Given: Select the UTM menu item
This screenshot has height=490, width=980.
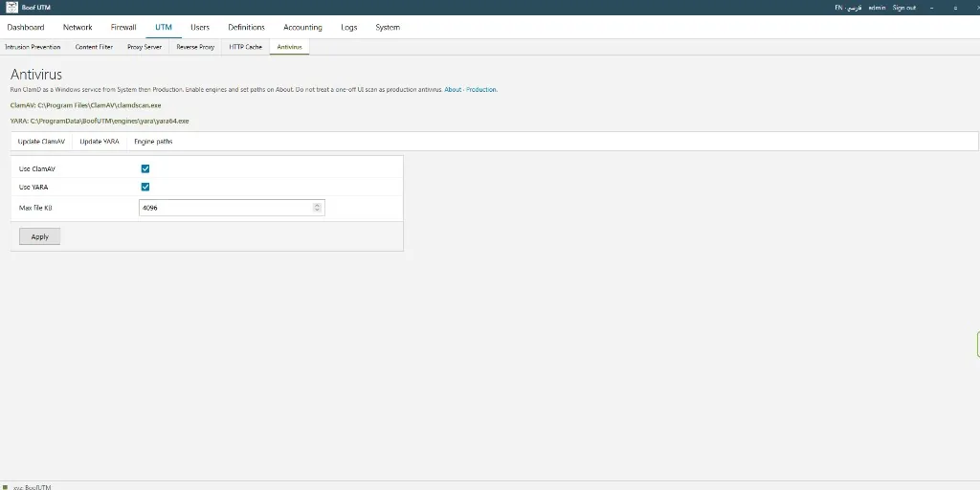Looking at the screenshot, I should click(164, 28).
